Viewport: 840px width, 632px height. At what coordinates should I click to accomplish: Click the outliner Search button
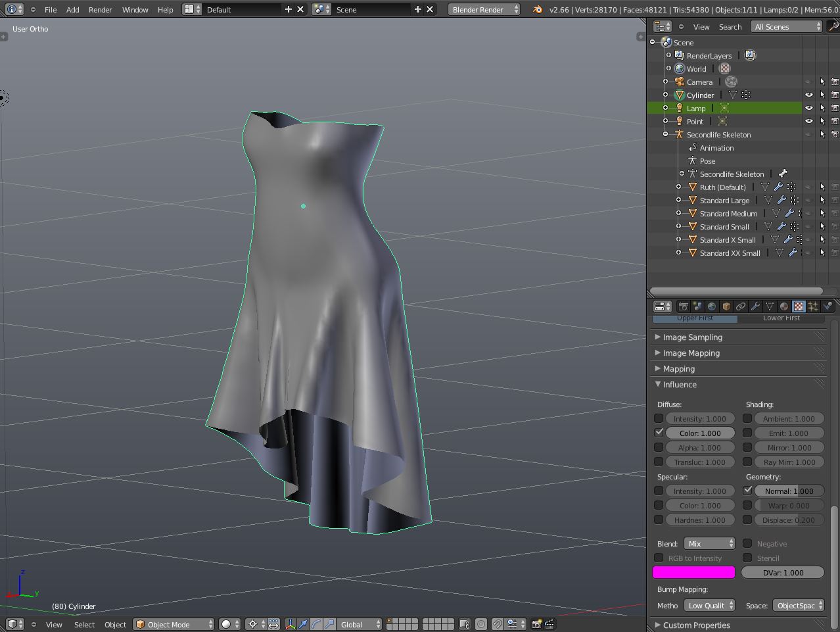pos(730,27)
